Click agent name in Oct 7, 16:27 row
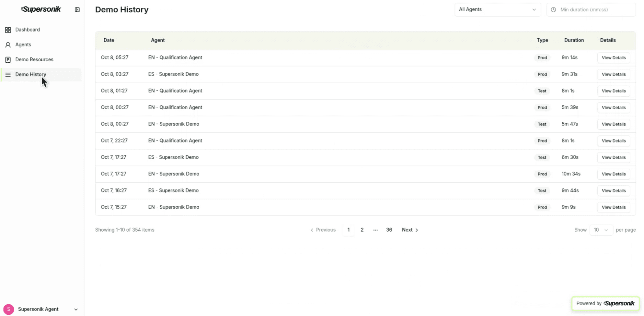Screen dimensions: 644x316 coord(173,190)
